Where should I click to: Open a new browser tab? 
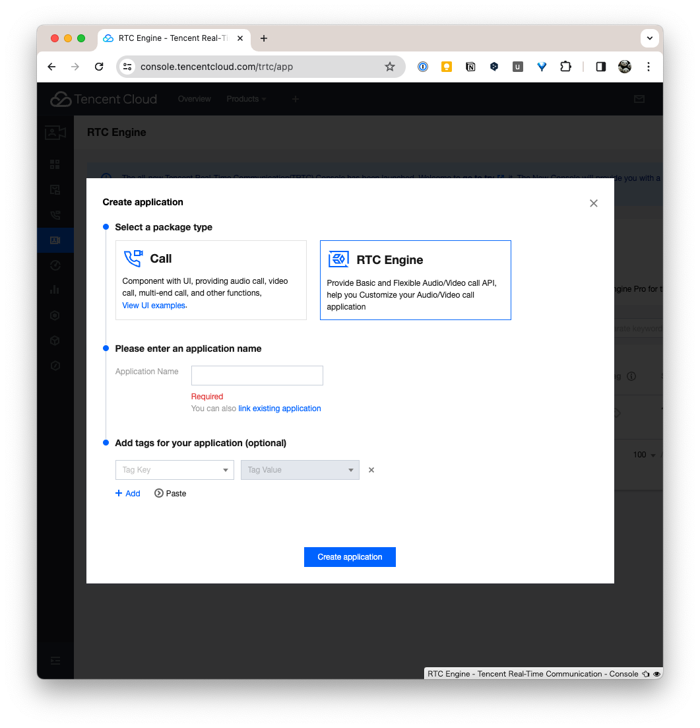tap(264, 38)
